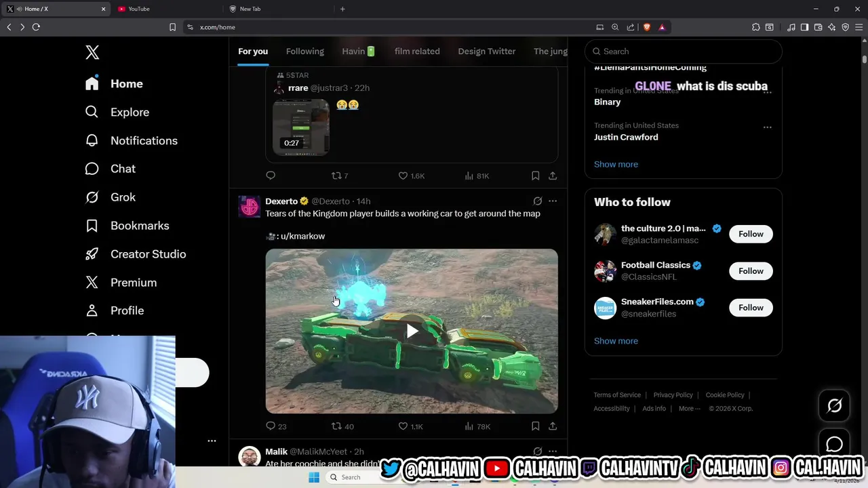Switch to the Design Twitter tab
This screenshot has width=868, height=488.
click(x=486, y=52)
